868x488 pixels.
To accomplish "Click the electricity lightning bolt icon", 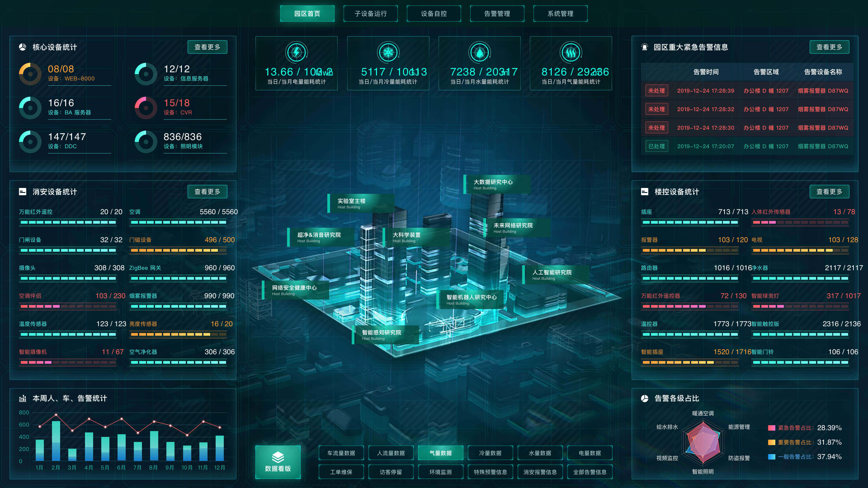I will click(x=296, y=52).
